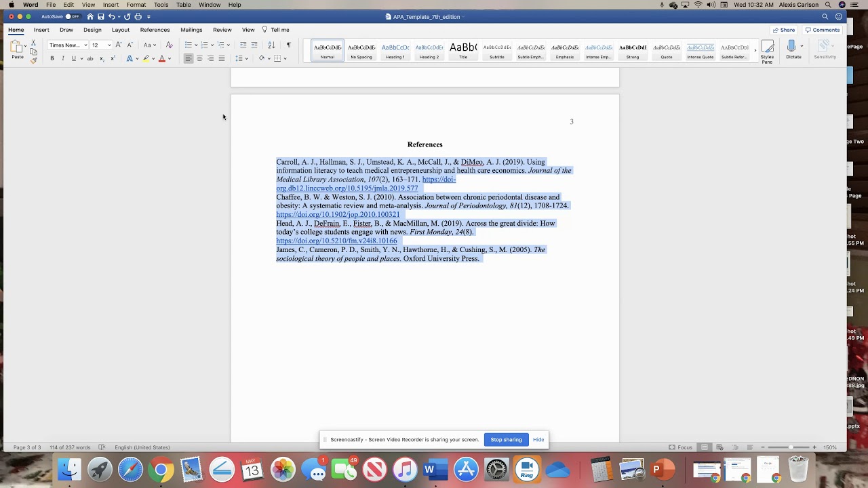The height and width of the screenshot is (488, 868).
Task: Click the Stop sharing button
Action: [506, 440]
